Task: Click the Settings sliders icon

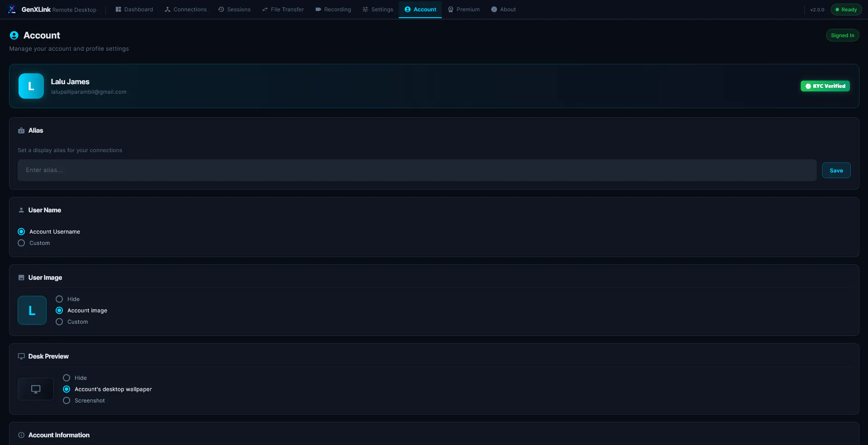Action: point(365,10)
